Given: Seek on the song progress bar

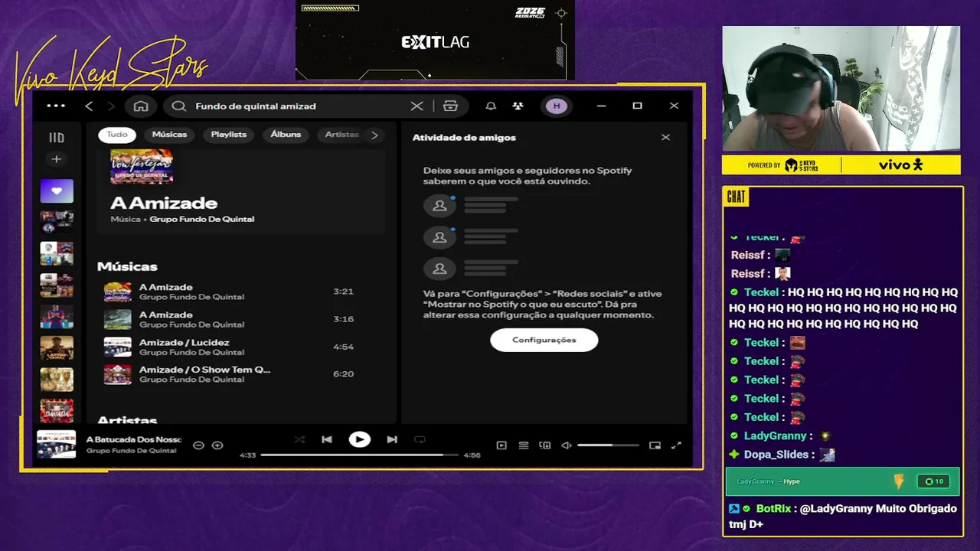Looking at the screenshot, I should point(360,455).
